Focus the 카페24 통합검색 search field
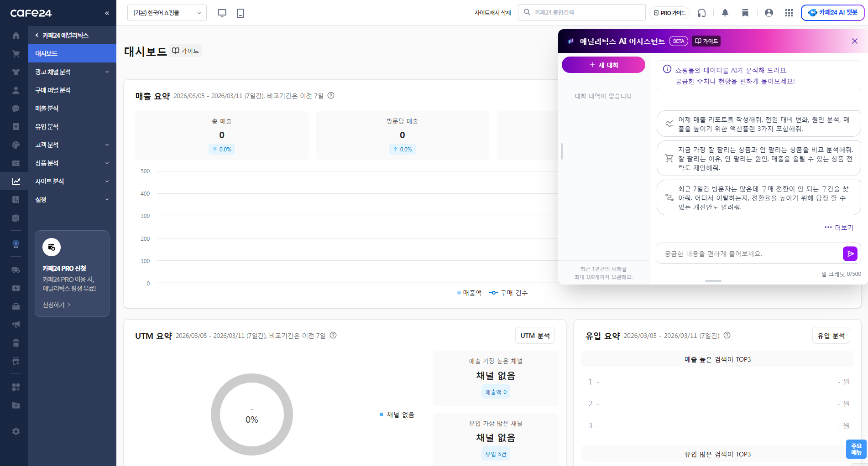This screenshot has width=868, height=466. coord(582,12)
